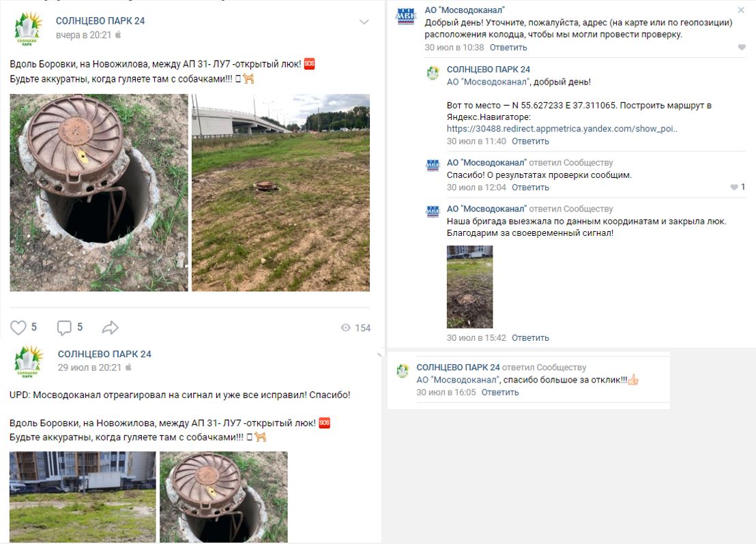
Task: Open the open manhole cover close-up photo
Action: pyautogui.click(x=99, y=192)
